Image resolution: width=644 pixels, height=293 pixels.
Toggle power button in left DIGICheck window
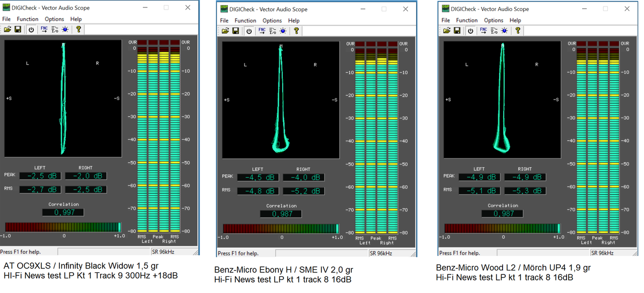click(x=31, y=30)
